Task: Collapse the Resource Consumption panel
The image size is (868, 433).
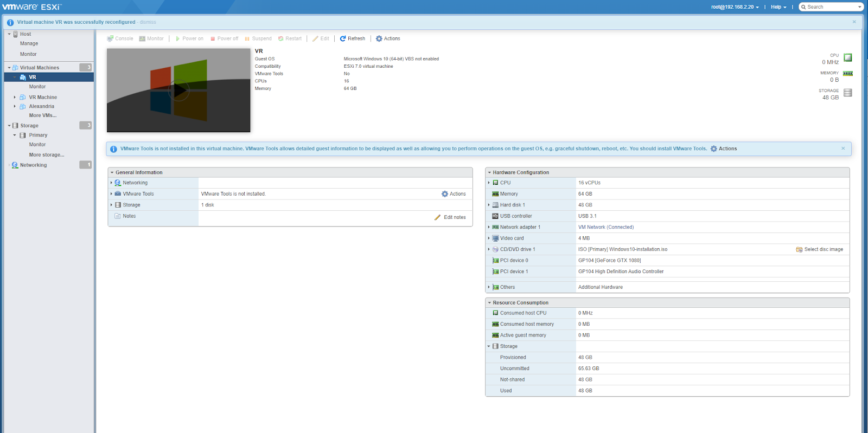Action: [489, 303]
